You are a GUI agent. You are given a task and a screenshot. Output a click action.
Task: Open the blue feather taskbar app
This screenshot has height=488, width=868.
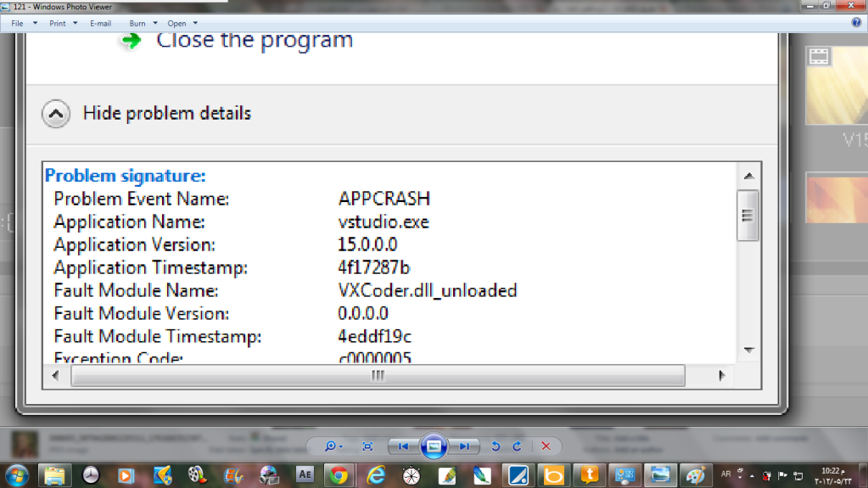click(x=483, y=476)
